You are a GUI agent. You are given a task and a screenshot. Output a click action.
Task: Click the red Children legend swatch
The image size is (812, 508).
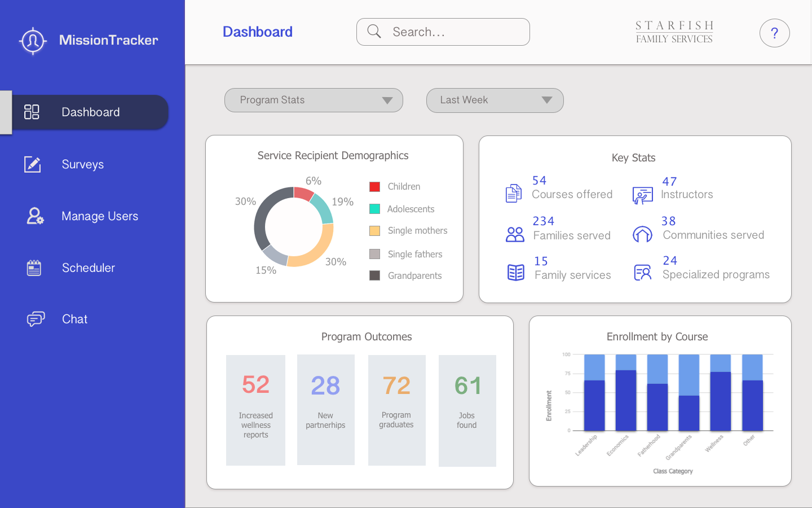(374, 187)
